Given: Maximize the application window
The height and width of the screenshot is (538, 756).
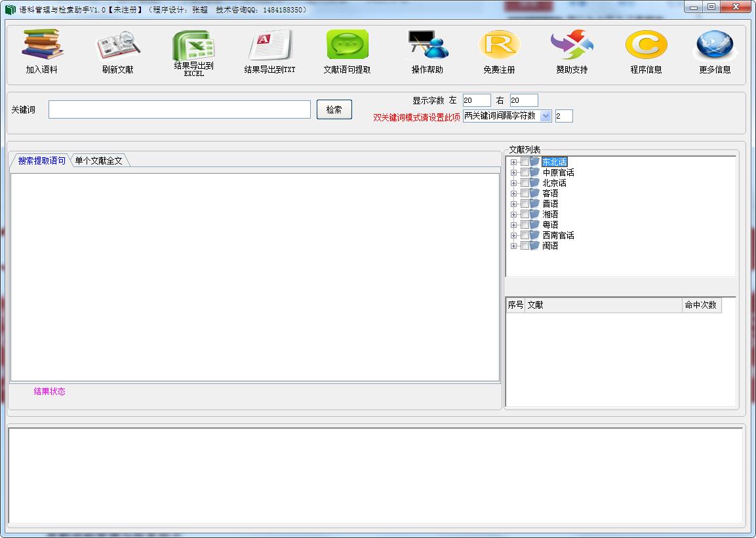Looking at the screenshot, I should 711,7.
